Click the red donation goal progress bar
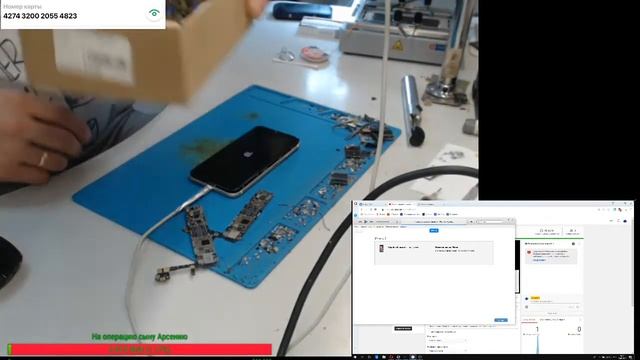Screen dimensions: 640x360 tap(140, 349)
